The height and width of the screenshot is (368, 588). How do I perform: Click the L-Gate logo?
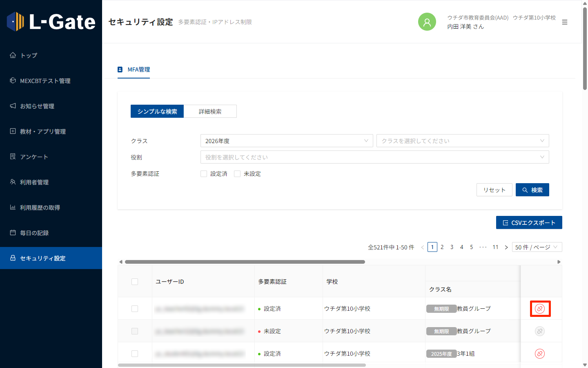coord(51,22)
